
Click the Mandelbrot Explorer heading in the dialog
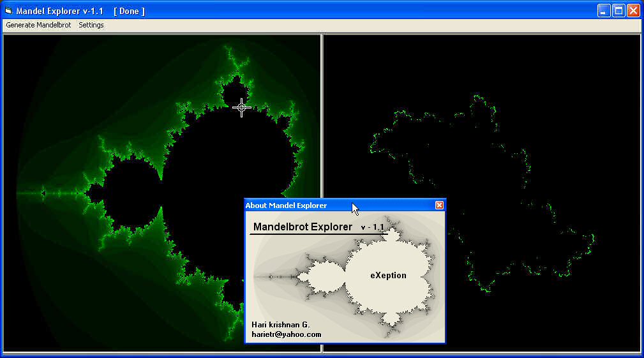tap(303, 227)
